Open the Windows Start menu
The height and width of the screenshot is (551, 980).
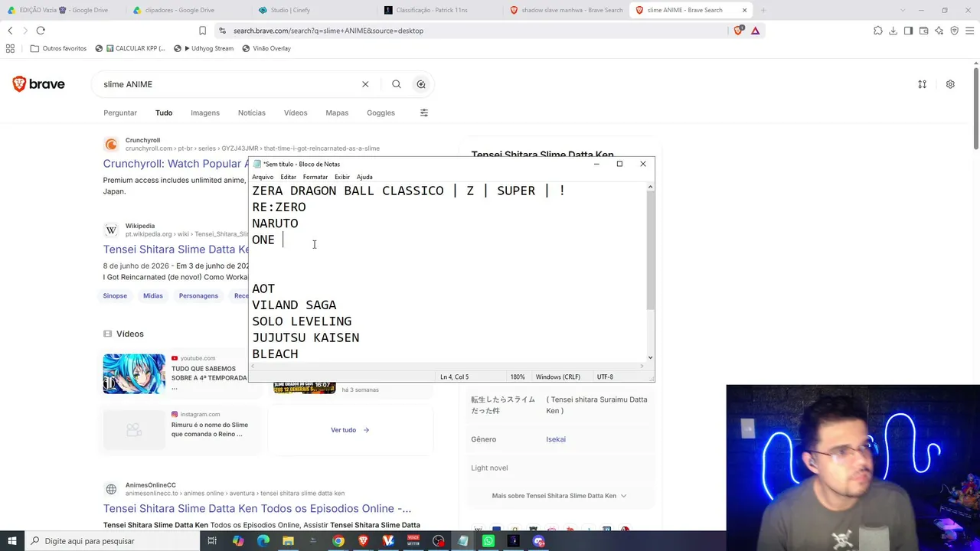coord(11,541)
